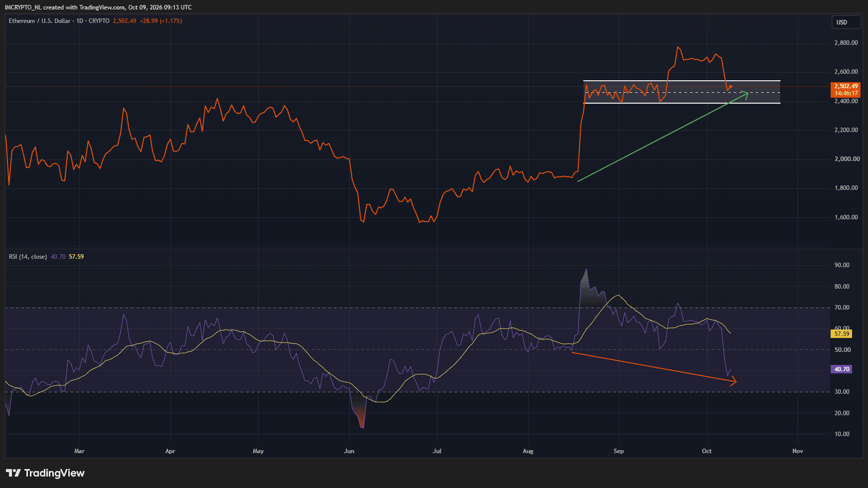Image resolution: width=868 pixels, height=488 pixels.
Task: Click the 90.00 RSI axis label
Action: (842, 265)
